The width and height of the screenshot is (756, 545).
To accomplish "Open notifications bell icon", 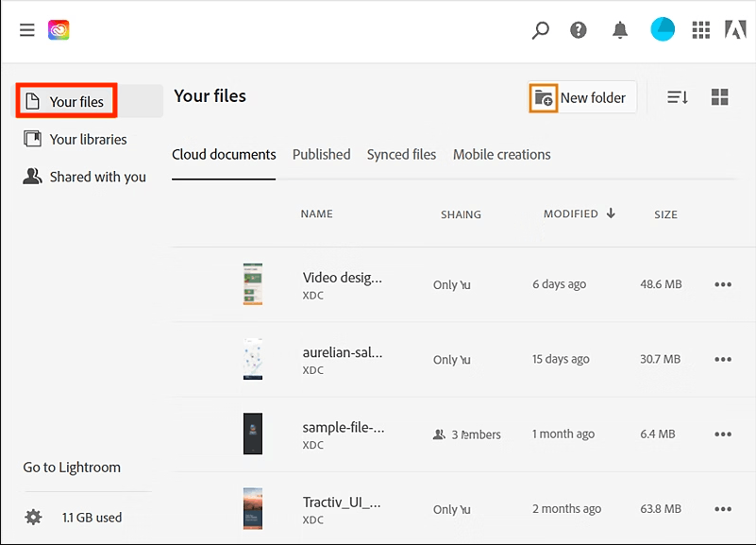I will (620, 30).
